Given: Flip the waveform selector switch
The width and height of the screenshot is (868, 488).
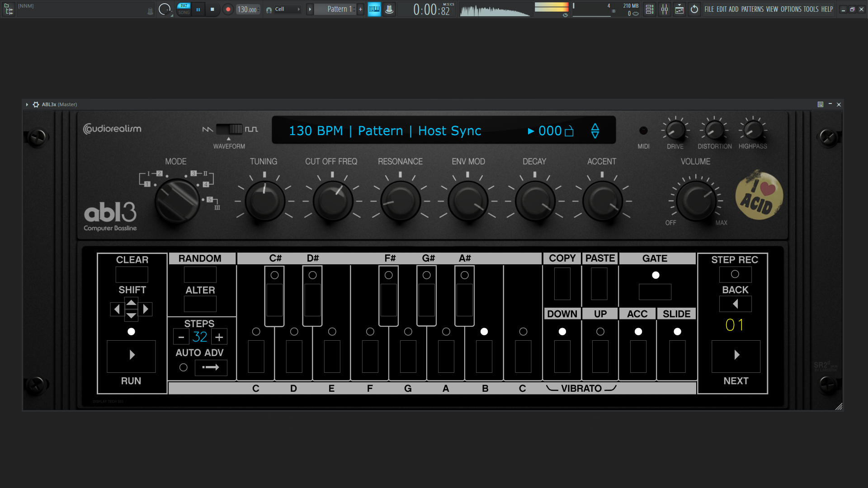Looking at the screenshot, I should (x=229, y=129).
